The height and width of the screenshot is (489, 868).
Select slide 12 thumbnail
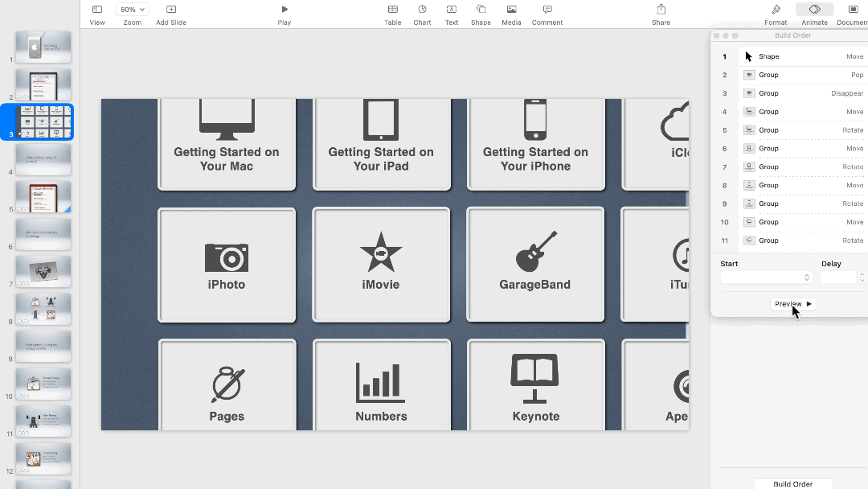point(43,458)
